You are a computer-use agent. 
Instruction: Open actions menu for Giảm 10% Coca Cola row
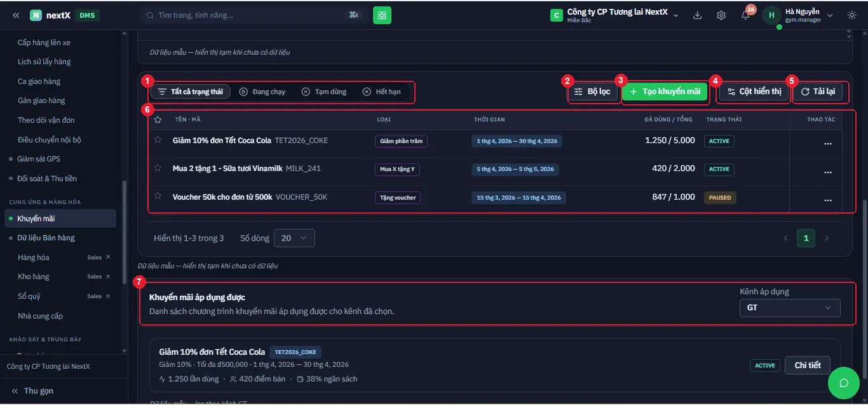point(827,144)
